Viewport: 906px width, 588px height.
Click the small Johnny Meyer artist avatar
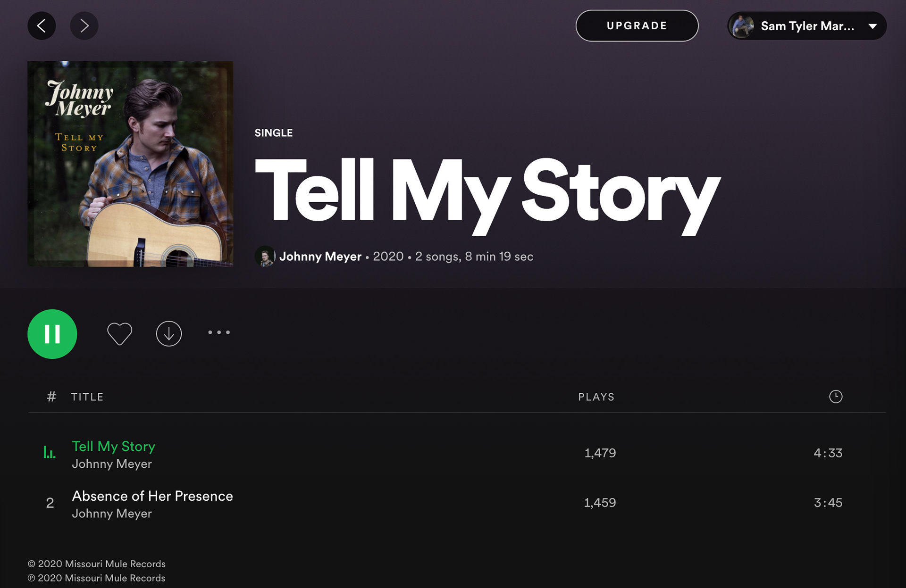pos(265,256)
